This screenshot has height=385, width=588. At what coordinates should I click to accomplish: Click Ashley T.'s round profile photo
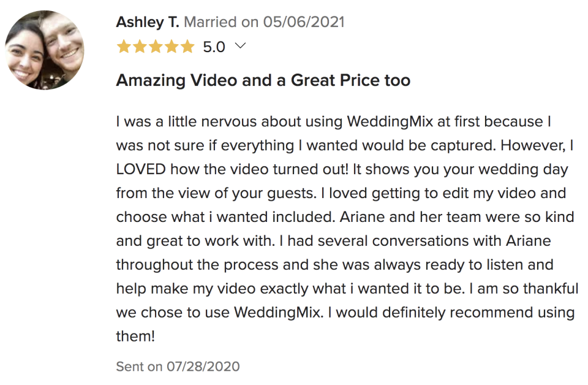point(45,50)
